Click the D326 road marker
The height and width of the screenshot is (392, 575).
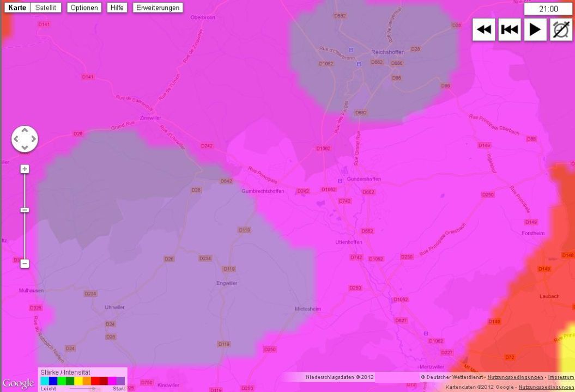pyautogui.click(x=35, y=308)
